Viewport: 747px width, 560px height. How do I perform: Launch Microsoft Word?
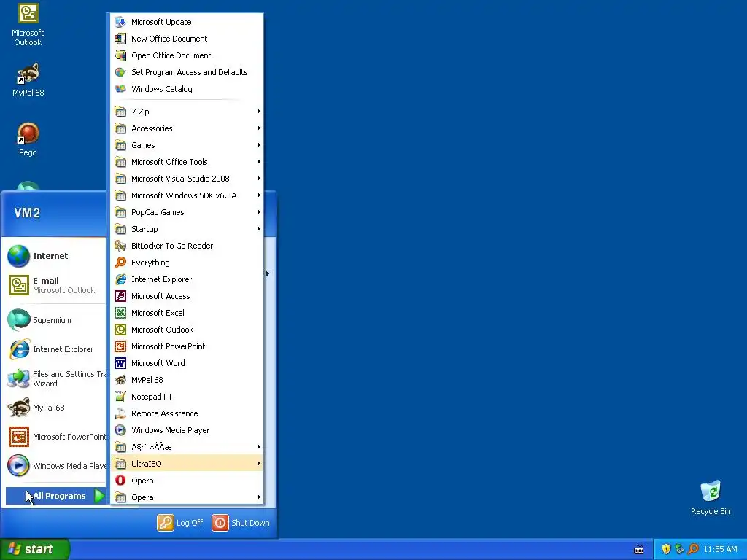187,363
